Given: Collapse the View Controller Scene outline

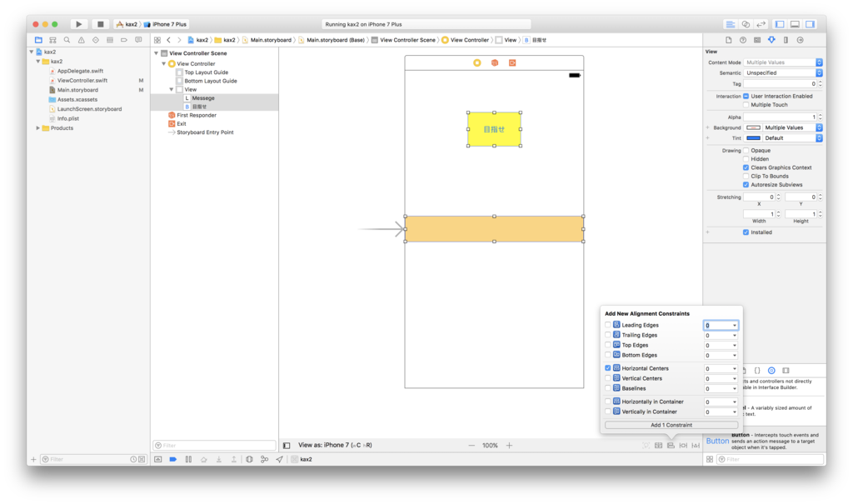Looking at the screenshot, I should coord(157,53).
